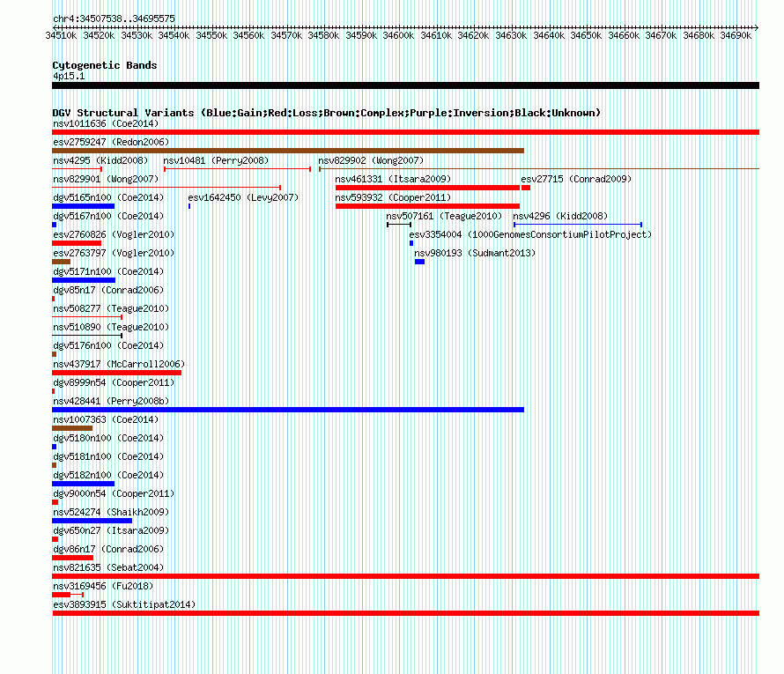Click the chr4:34507538..34695575 region label

[114, 19]
